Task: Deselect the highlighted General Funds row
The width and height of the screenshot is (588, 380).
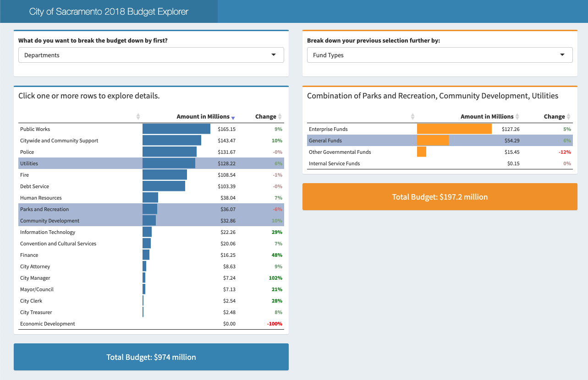Action: pyautogui.click(x=440, y=141)
